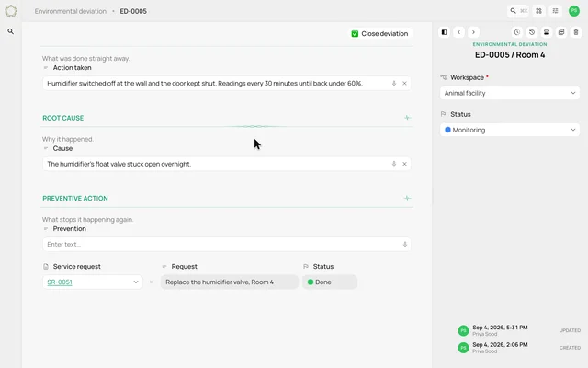Open the apps grid icon in top bar
Screen dimensions: 588x368
(x=539, y=11)
